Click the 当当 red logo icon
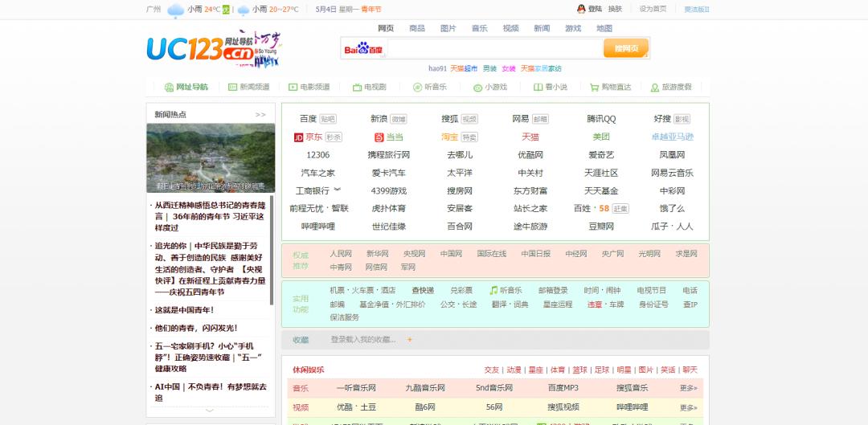 379,137
